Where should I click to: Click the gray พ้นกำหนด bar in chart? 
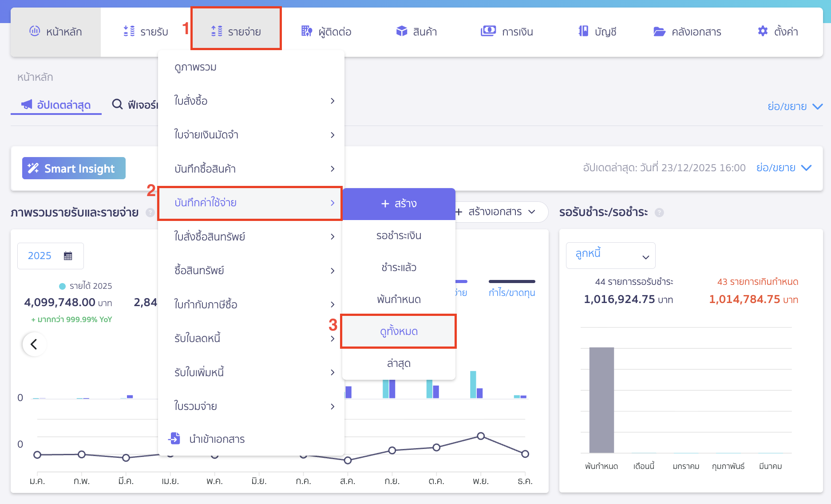[601, 399]
